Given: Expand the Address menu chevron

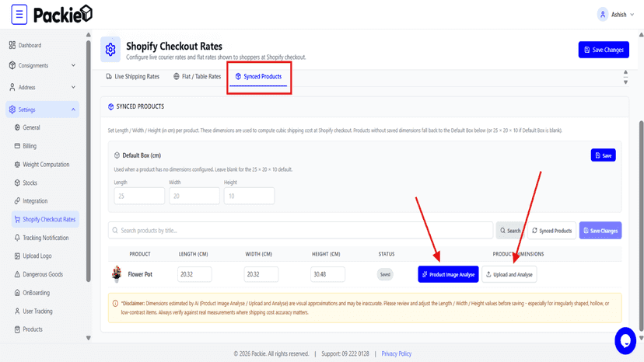Looking at the screenshot, I should [x=73, y=87].
